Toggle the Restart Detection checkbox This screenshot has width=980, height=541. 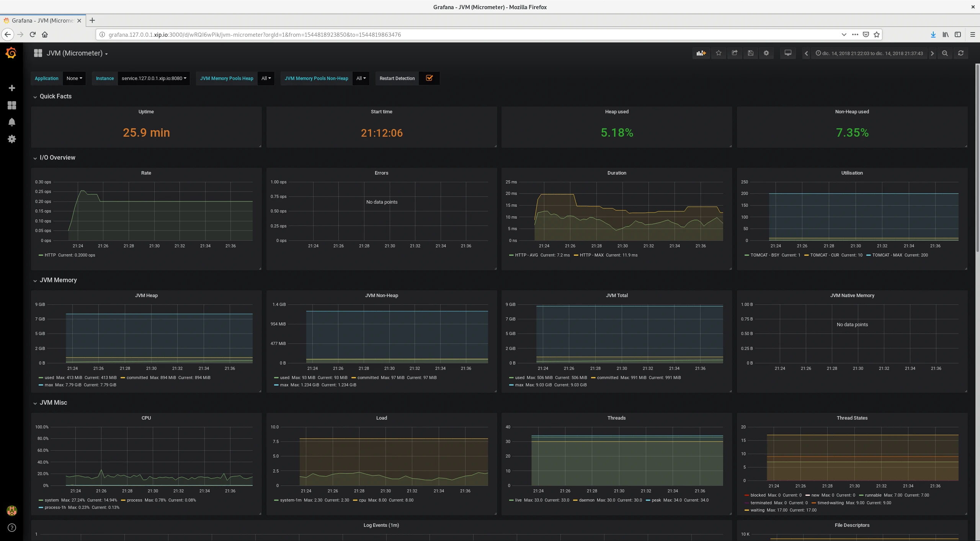coord(429,78)
